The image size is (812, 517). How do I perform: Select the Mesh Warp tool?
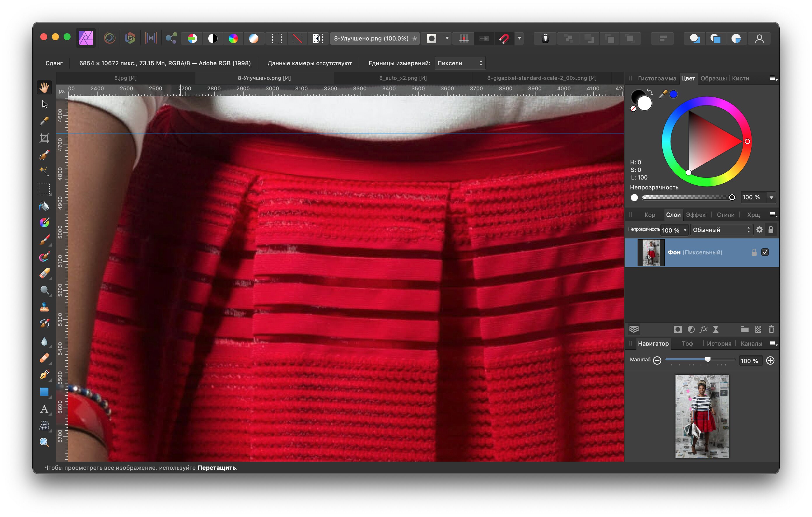coord(44,426)
